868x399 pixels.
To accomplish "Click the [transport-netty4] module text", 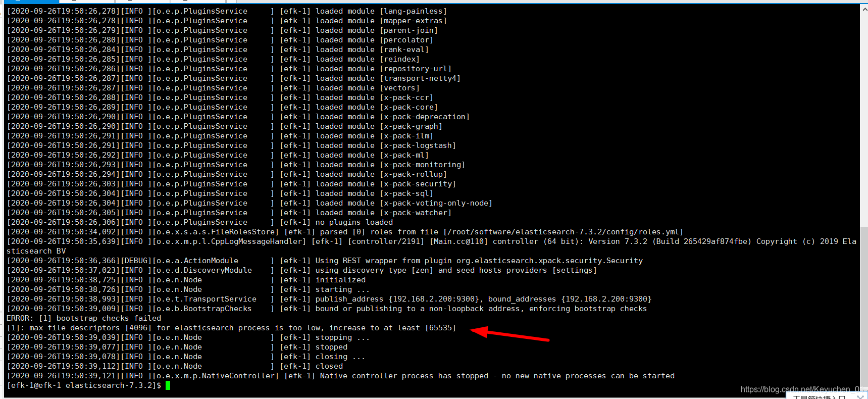I will tap(420, 78).
